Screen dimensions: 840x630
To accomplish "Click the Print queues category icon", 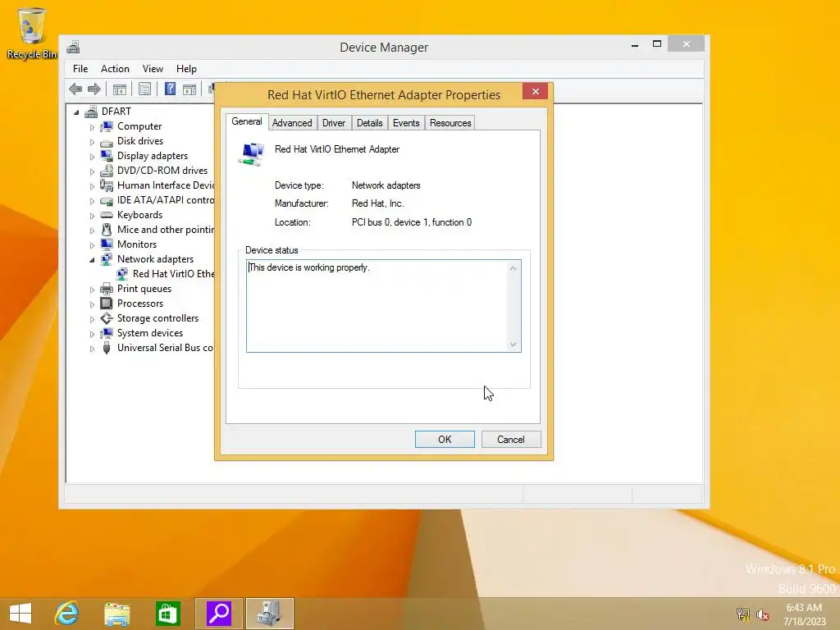I will [107, 289].
